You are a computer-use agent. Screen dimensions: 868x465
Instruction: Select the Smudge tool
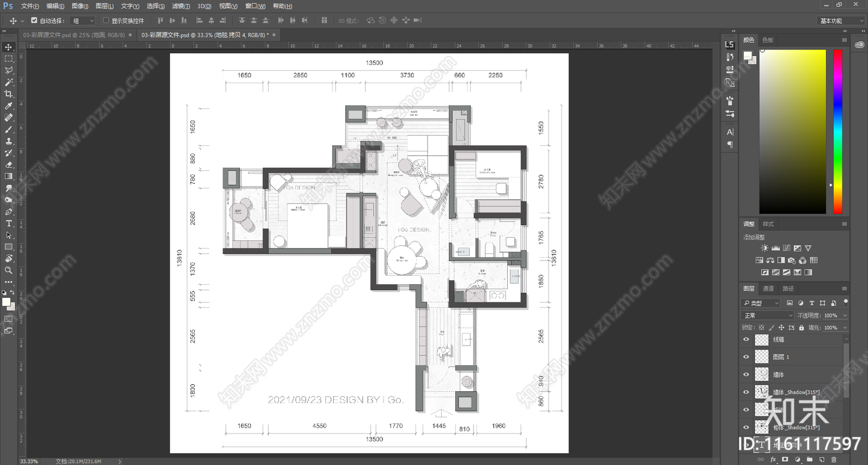tap(9, 188)
